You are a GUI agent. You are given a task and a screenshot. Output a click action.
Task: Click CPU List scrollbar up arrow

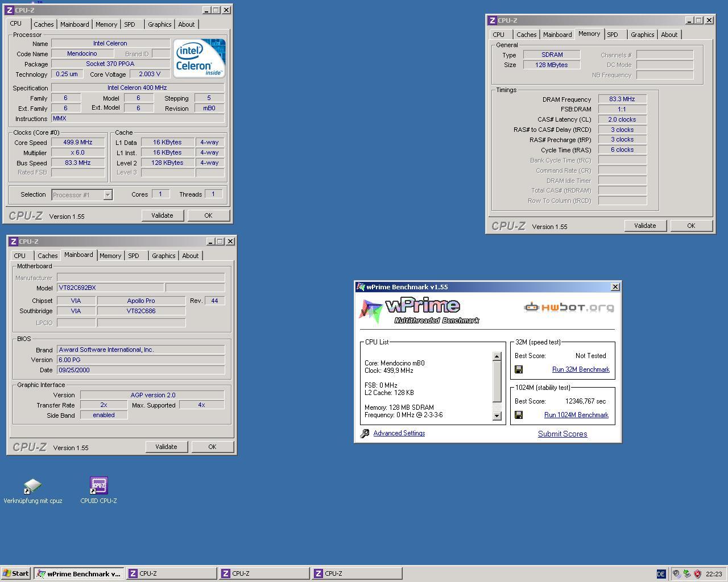(x=497, y=356)
